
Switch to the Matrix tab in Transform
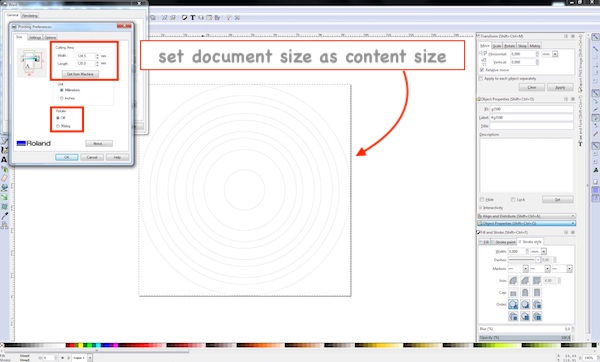[535, 46]
